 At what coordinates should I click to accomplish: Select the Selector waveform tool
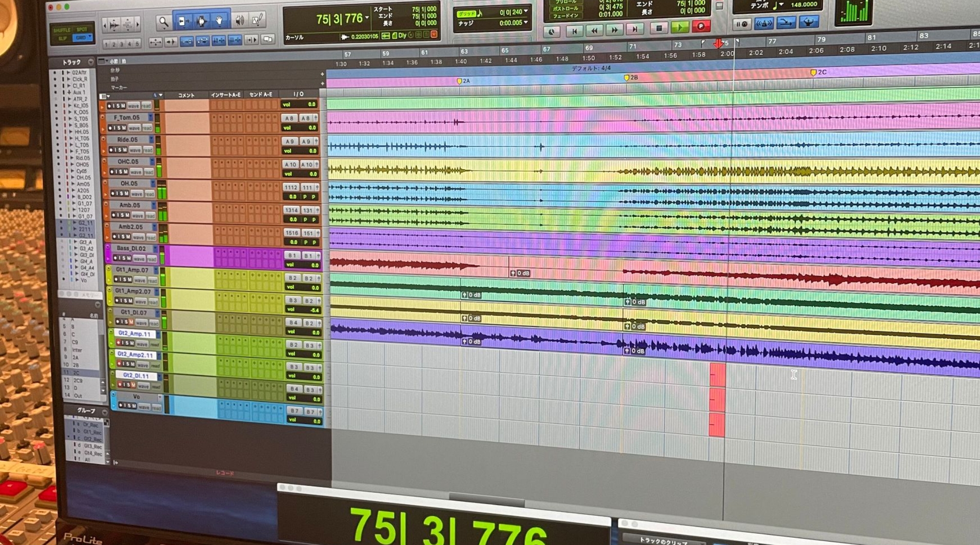pyautogui.click(x=201, y=21)
